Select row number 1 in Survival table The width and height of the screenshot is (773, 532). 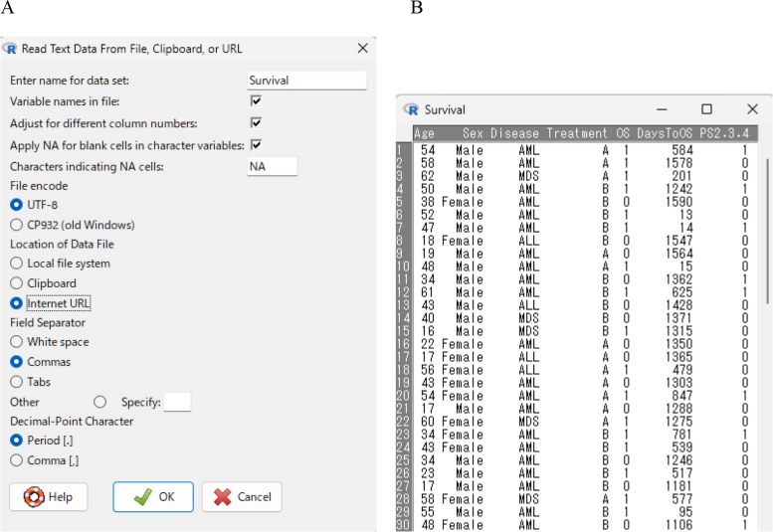tap(401, 150)
